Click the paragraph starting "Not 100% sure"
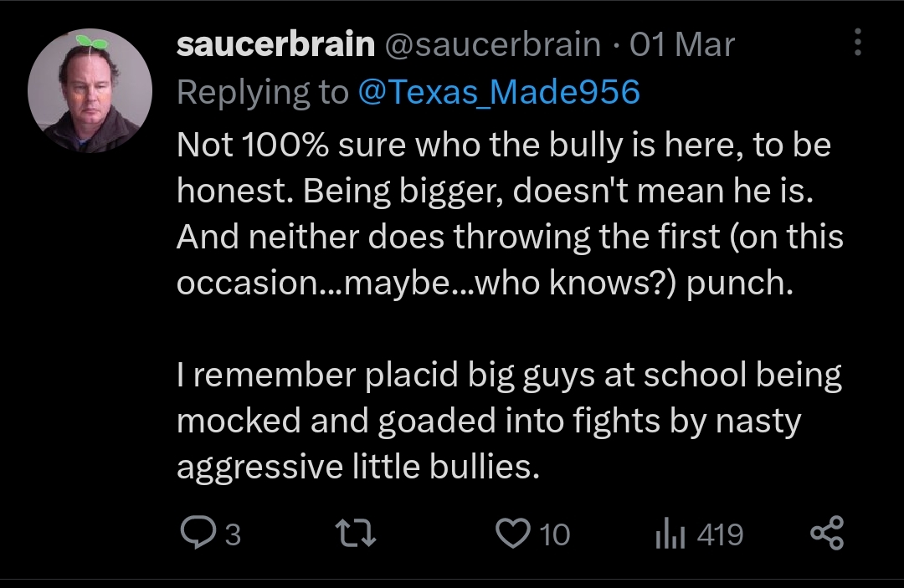 pyautogui.click(x=510, y=213)
